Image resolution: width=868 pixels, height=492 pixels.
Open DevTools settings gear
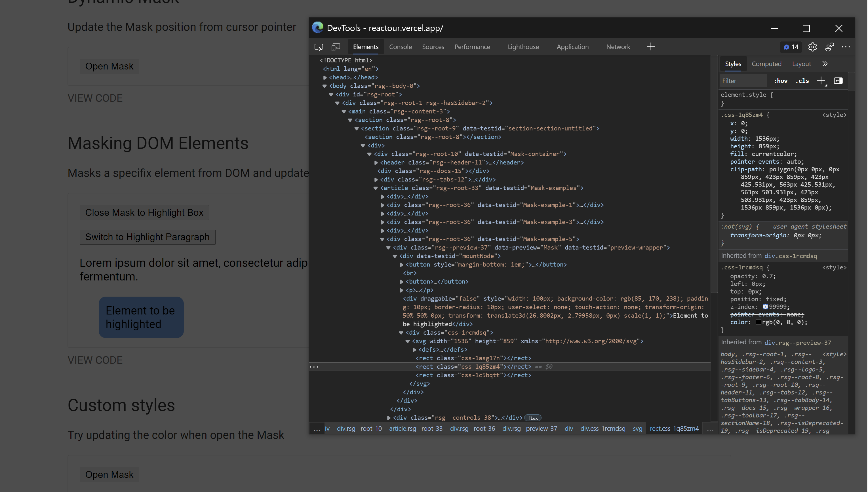(813, 47)
